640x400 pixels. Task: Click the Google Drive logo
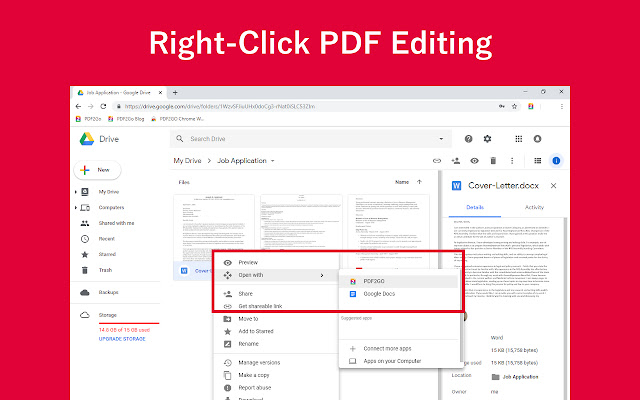[87, 139]
